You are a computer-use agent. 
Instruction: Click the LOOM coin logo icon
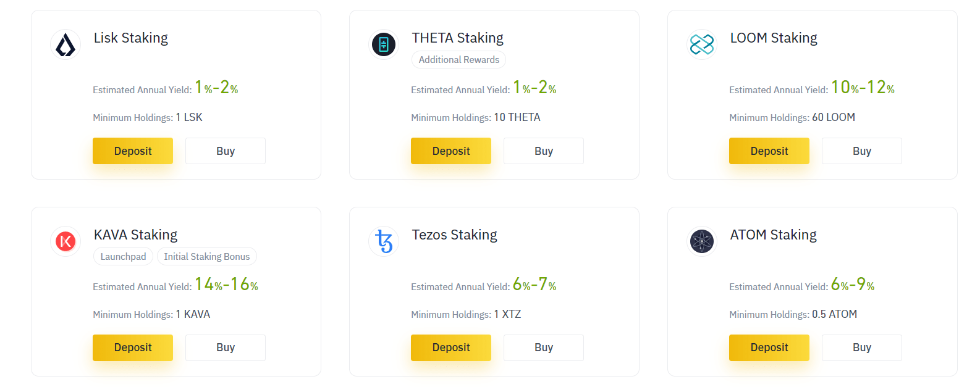point(702,44)
